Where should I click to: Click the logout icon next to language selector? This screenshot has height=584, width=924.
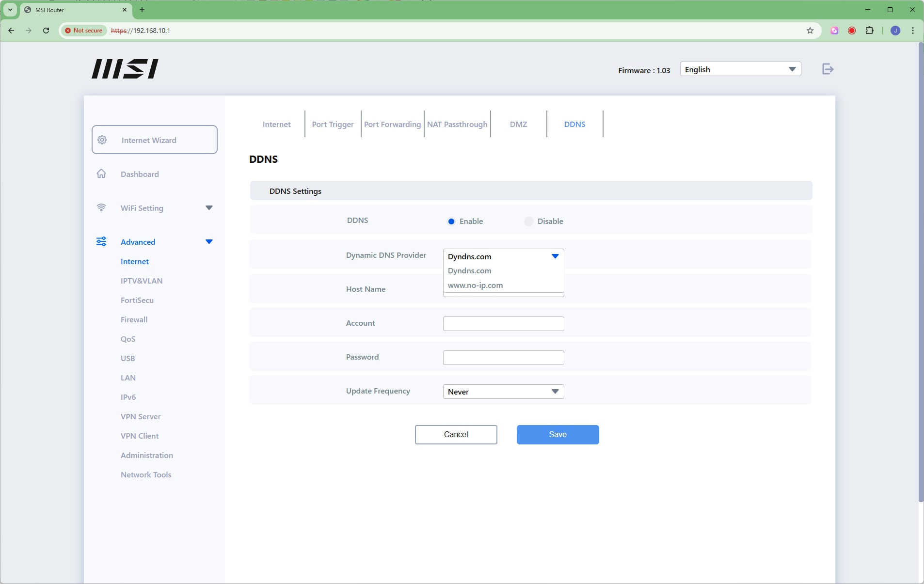click(828, 69)
